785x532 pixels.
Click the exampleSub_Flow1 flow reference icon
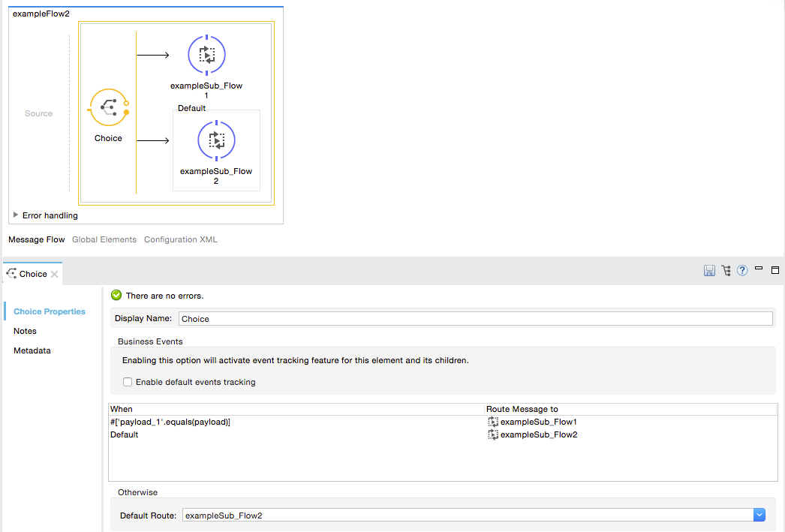[206, 55]
